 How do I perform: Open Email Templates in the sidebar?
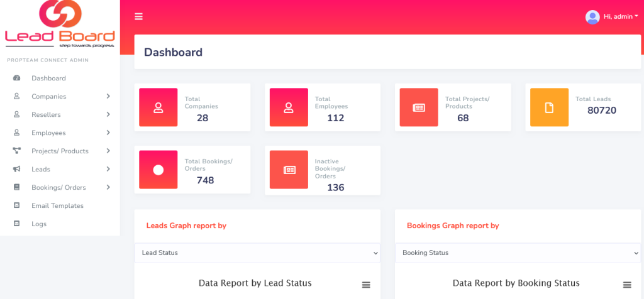click(x=57, y=206)
